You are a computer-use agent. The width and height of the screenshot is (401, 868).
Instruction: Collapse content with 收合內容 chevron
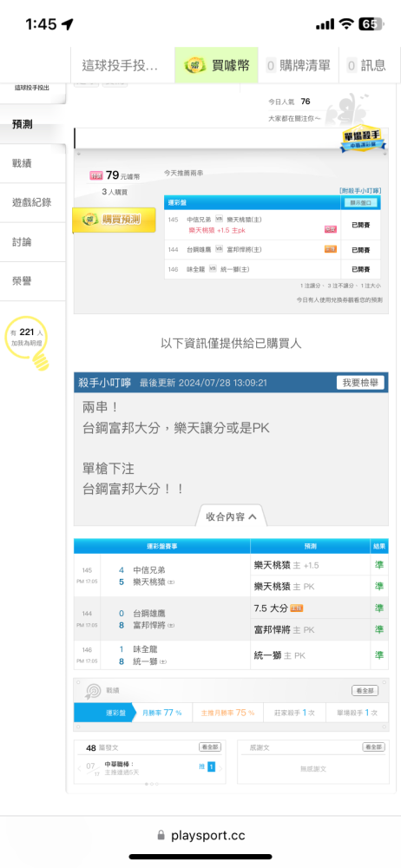(x=231, y=516)
